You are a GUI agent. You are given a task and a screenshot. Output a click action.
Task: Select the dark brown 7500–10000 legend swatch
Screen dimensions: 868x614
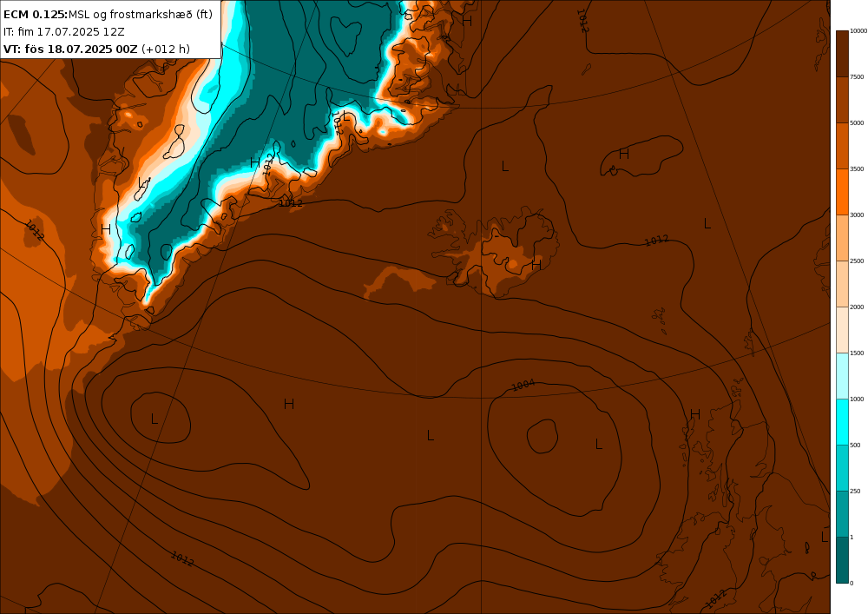842,54
